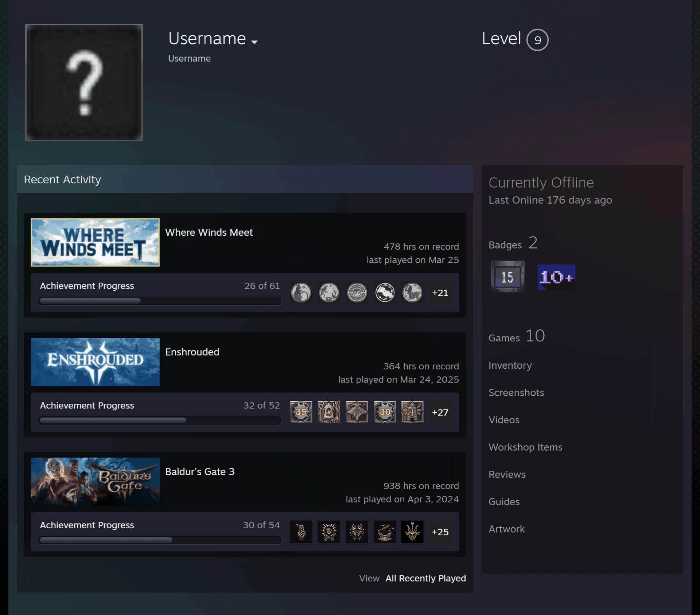The width and height of the screenshot is (700, 615).
Task: Click Enshrouded achievement icon labeled 35
Action: coord(301,412)
